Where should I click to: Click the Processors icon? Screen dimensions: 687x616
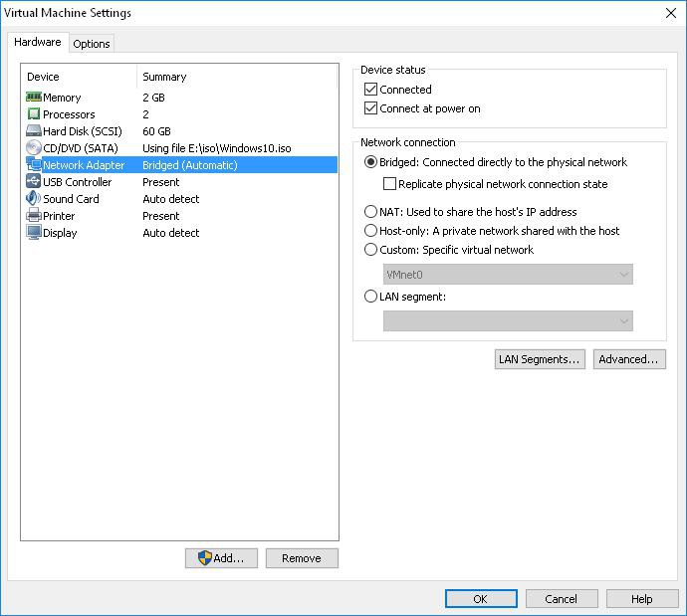tap(34, 113)
